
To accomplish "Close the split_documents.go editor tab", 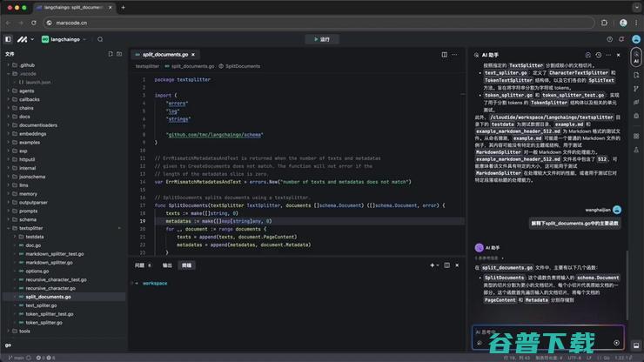I will click(x=193, y=55).
